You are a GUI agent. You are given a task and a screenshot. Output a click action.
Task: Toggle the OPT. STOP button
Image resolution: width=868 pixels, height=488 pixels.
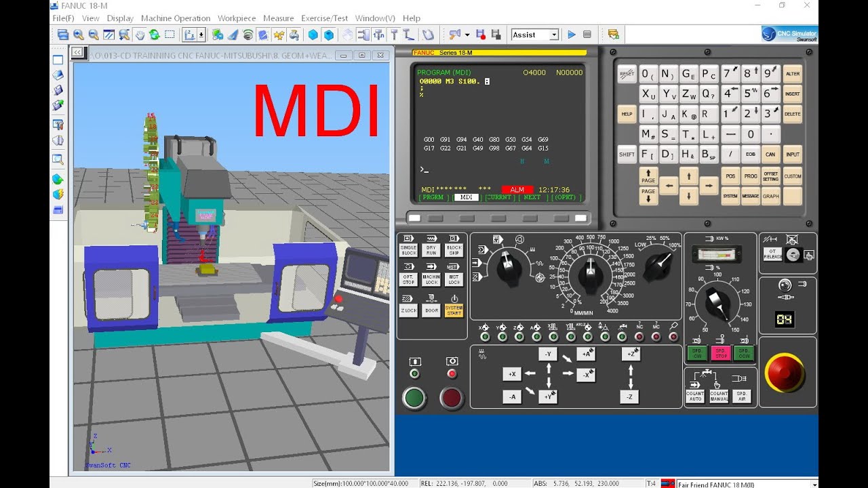click(x=409, y=279)
